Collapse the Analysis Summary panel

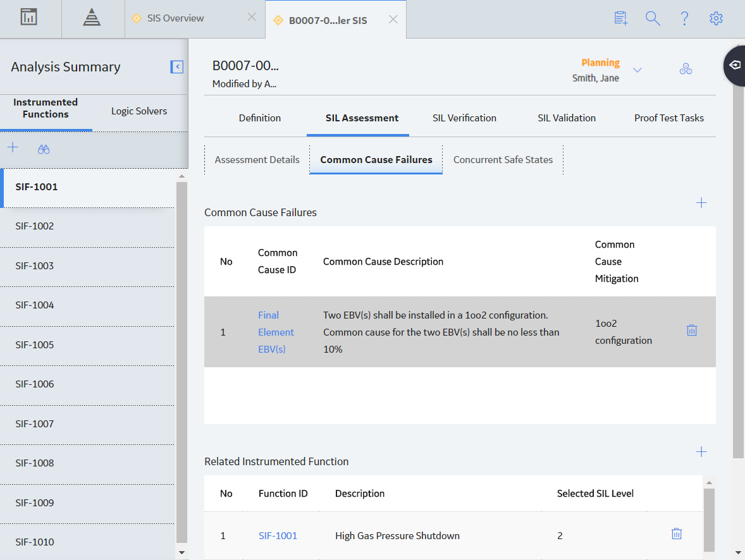click(x=176, y=67)
